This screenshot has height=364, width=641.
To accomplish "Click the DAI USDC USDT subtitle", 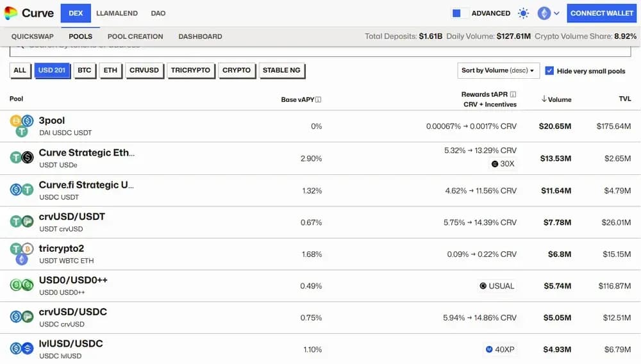I will [x=65, y=133].
